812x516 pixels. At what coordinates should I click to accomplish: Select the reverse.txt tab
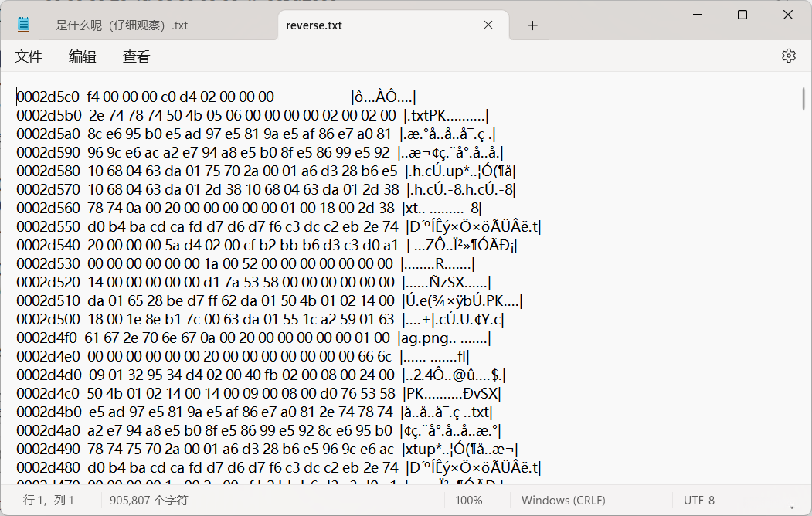click(x=314, y=25)
